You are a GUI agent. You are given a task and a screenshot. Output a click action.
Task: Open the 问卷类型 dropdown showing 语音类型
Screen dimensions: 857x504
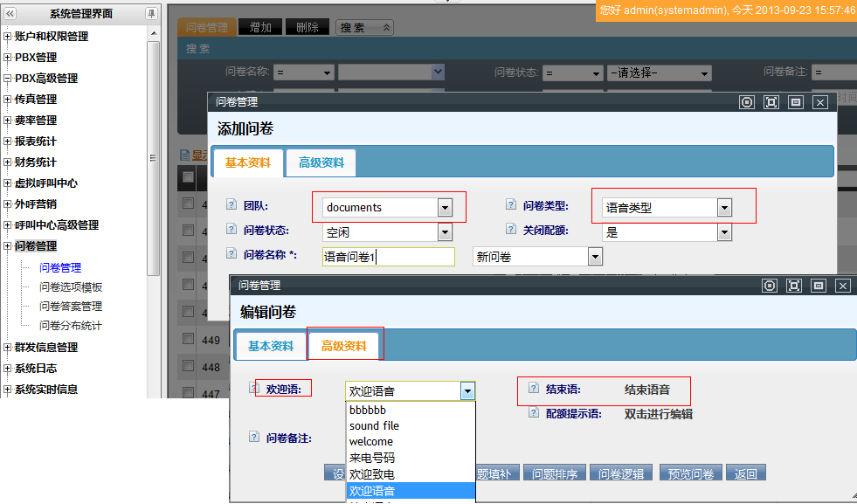point(723,207)
